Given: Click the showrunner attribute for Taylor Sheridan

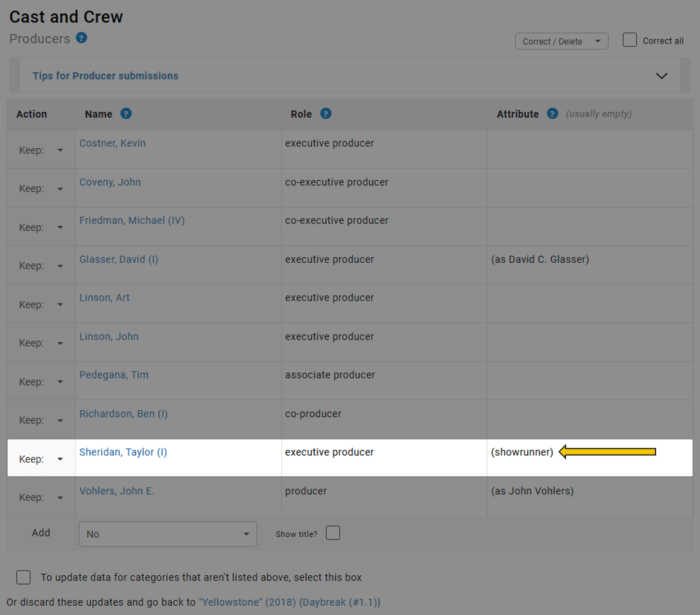Looking at the screenshot, I should (522, 452).
